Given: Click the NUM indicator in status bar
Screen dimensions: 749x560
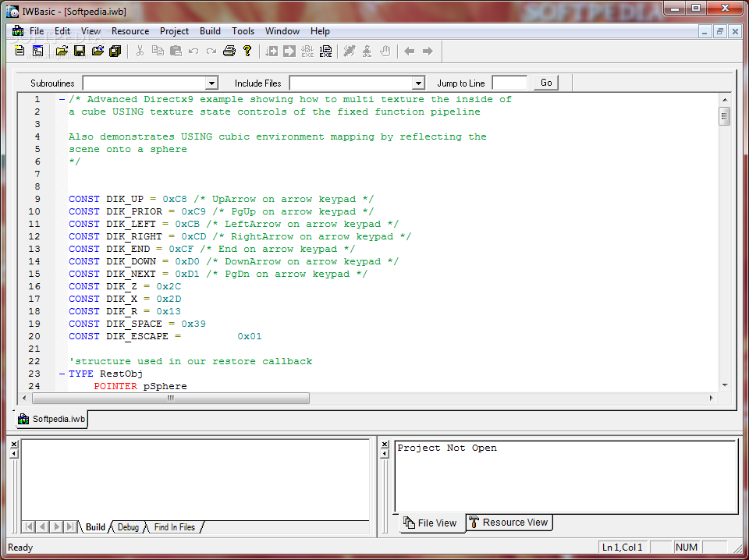Looking at the screenshot, I should click(687, 547).
